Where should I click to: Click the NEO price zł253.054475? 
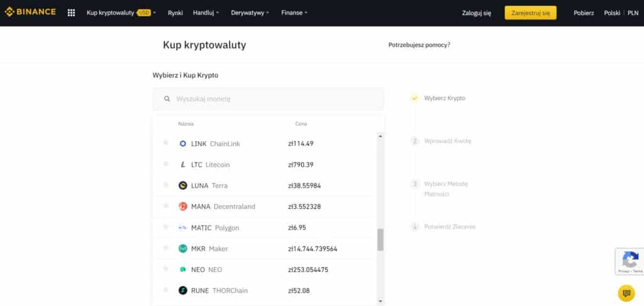point(308,270)
